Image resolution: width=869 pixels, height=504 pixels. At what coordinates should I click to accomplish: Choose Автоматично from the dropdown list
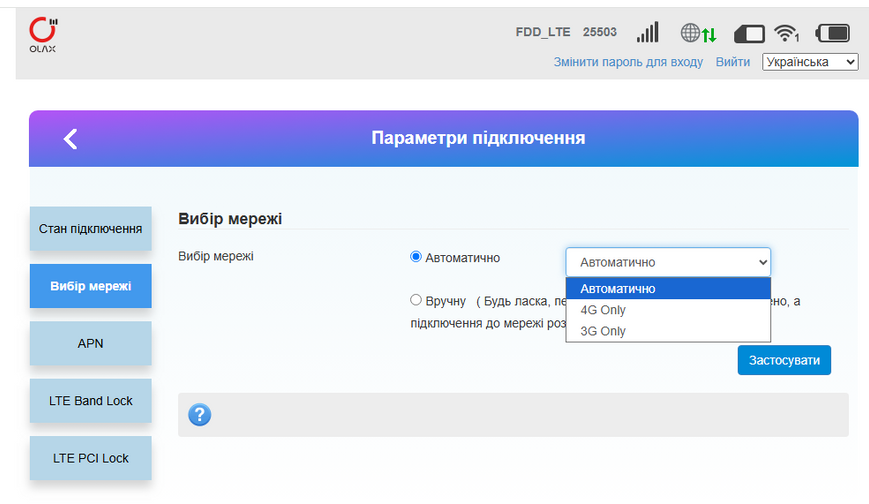[668, 288]
